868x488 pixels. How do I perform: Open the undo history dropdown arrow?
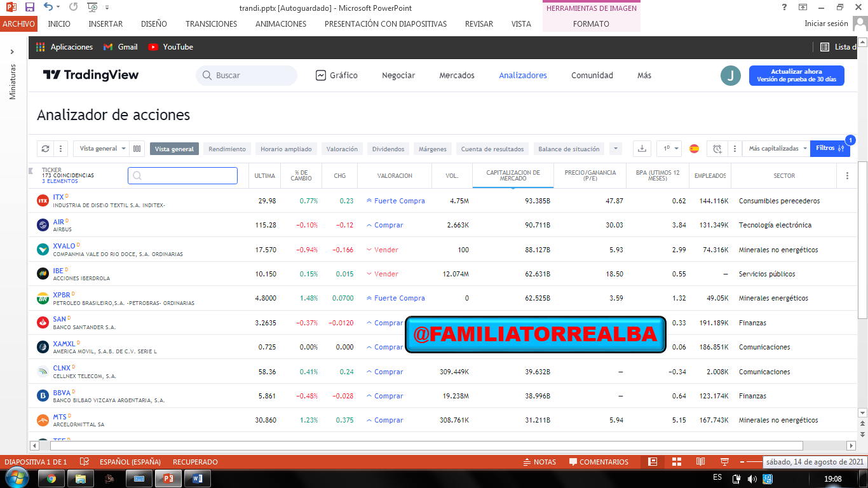[x=58, y=8]
